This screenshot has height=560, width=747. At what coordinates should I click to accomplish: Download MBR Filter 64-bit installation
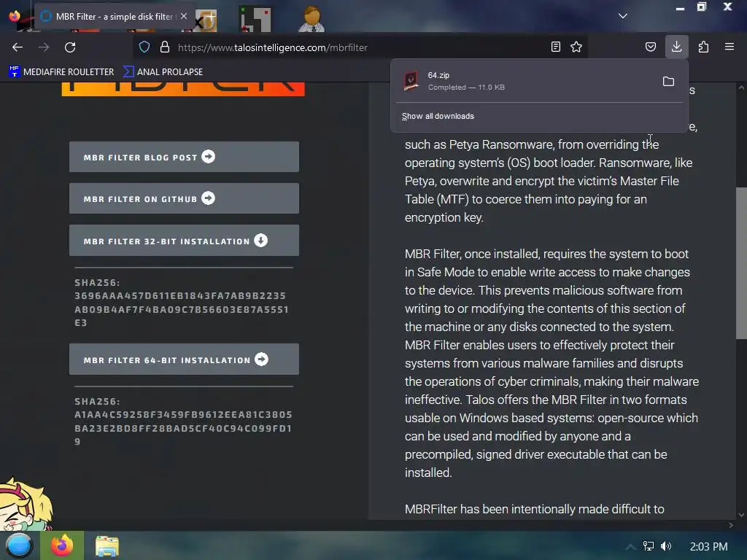point(184,359)
